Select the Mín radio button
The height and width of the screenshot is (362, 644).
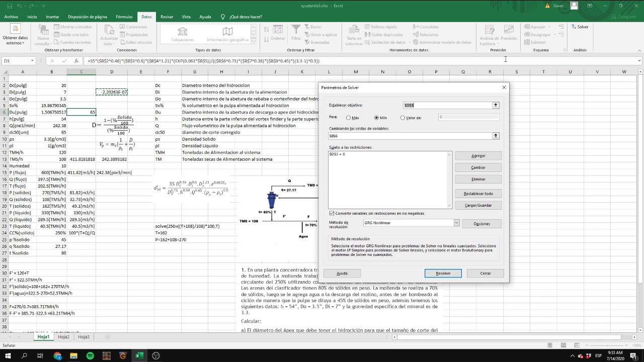(x=376, y=118)
